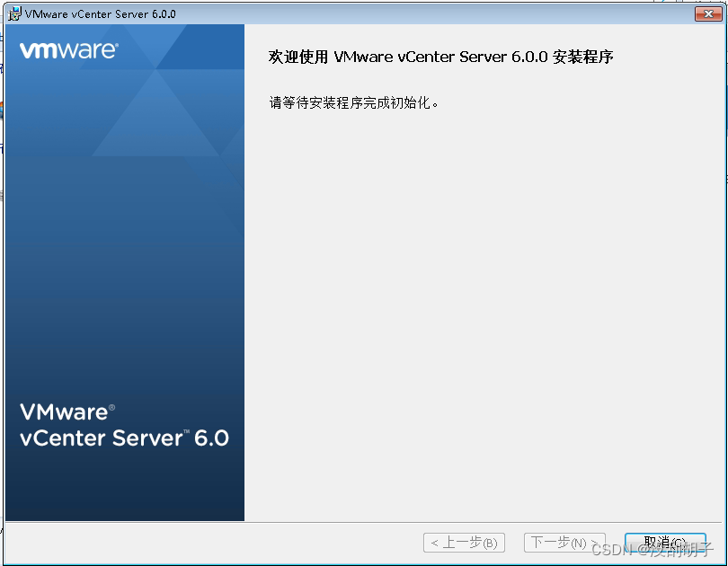Screen dimensions: 728x566
Task: Click the highlighted default Cancel button
Action: tap(665, 543)
